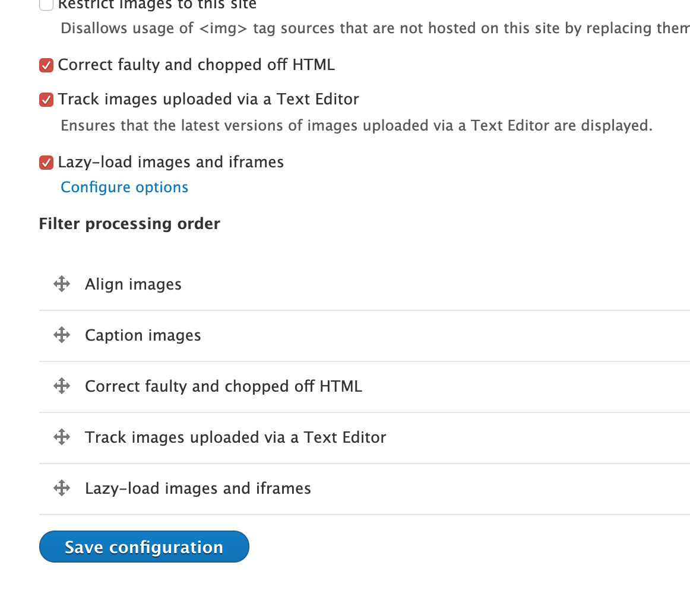Uncheck Correct faulty and chopped off HTML checkbox
The width and height of the screenshot is (690, 616).
46,65
